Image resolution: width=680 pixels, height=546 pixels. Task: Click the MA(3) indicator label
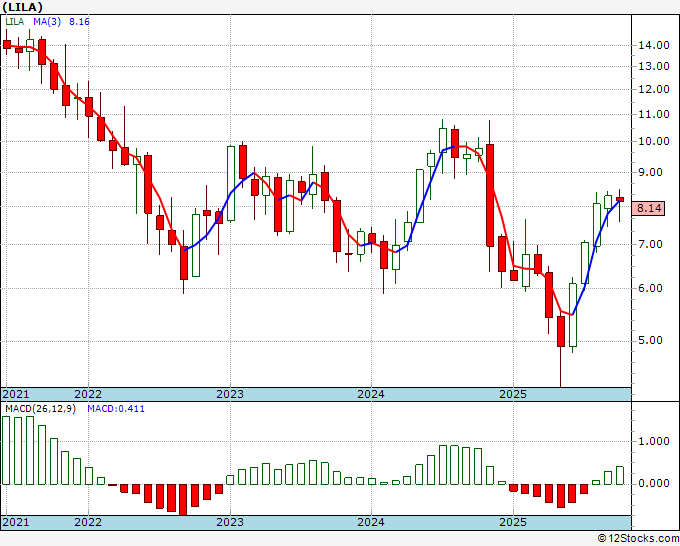47,22
